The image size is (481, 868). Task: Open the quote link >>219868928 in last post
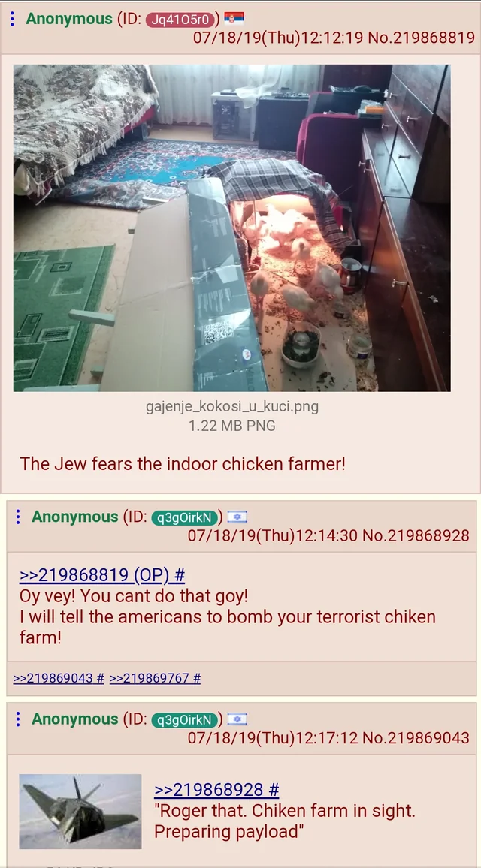(216, 790)
